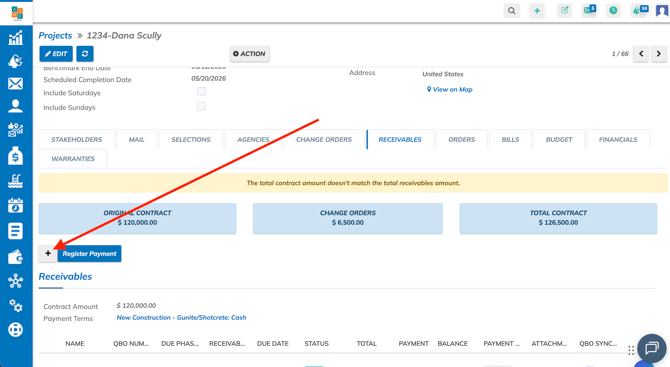Open the user profile avatar
The image size is (670, 367).
tap(662, 10)
